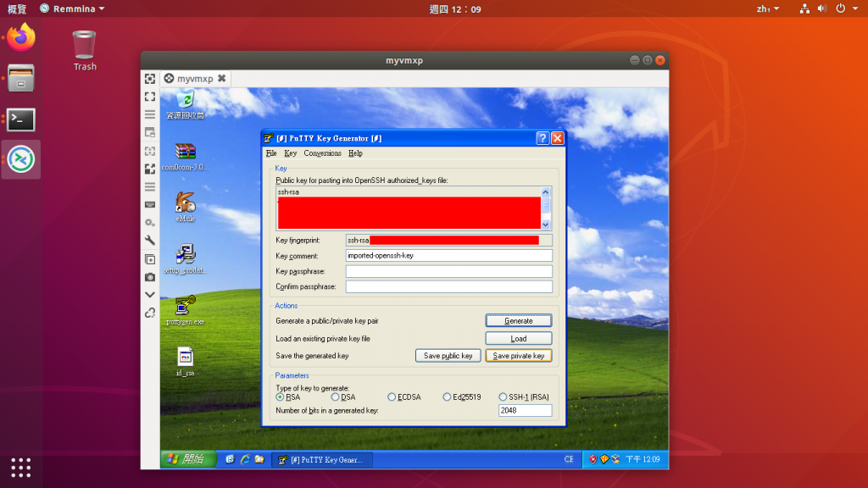
Task: Toggle scaled mode in Remmina sidebar
Action: 150,169
